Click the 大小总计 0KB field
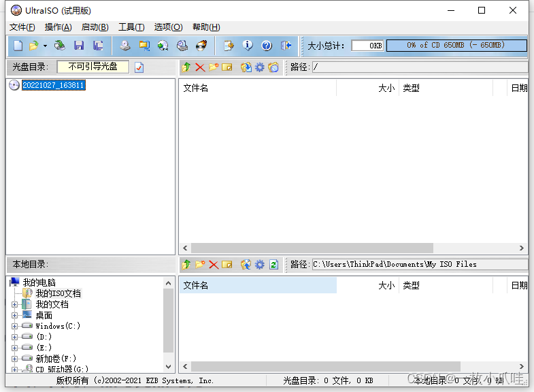Screen dimensions: 534x392 367,46
